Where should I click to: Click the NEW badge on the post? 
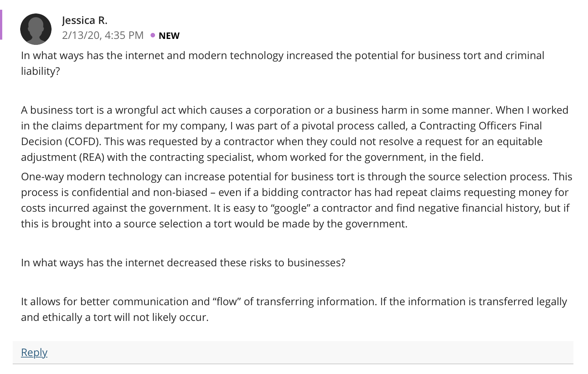169,36
